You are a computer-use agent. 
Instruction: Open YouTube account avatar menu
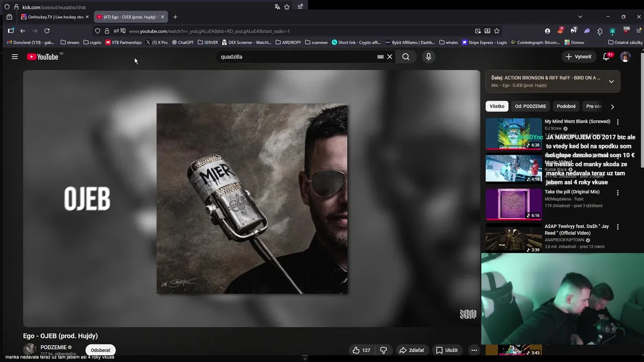point(625,57)
